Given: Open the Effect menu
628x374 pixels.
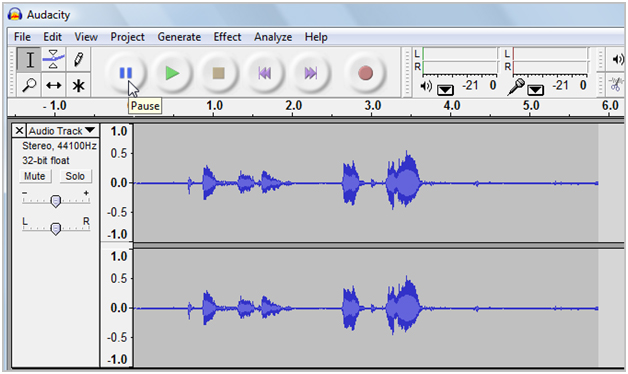Looking at the screenshot, I should 227,37.
